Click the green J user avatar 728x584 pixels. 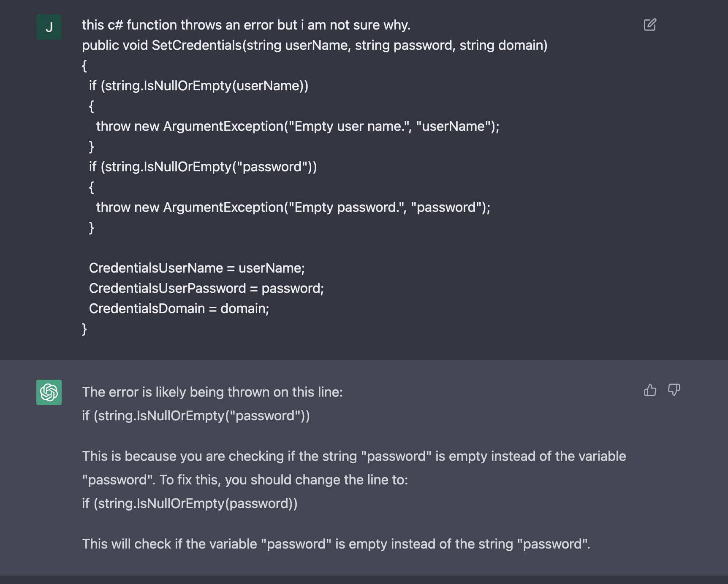(x=49, y=27)
